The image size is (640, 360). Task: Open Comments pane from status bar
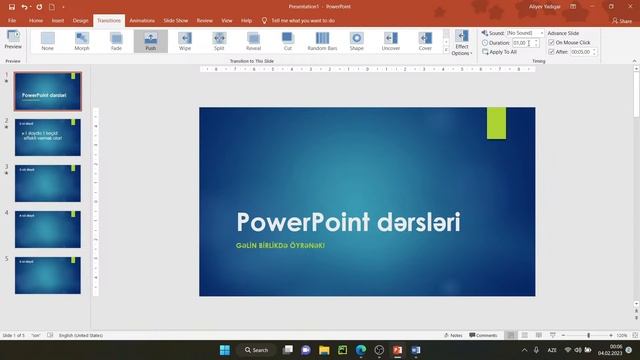pyautogui.click(x=483, y=335)
